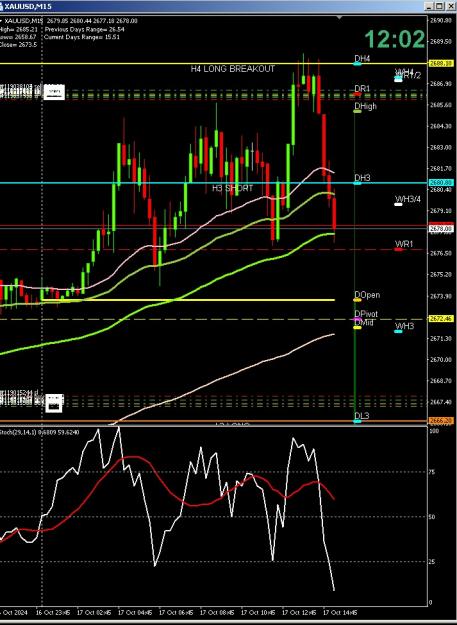457x625 pixels.
Task: Click the 12:02 clock display
Action: [395, 39]
